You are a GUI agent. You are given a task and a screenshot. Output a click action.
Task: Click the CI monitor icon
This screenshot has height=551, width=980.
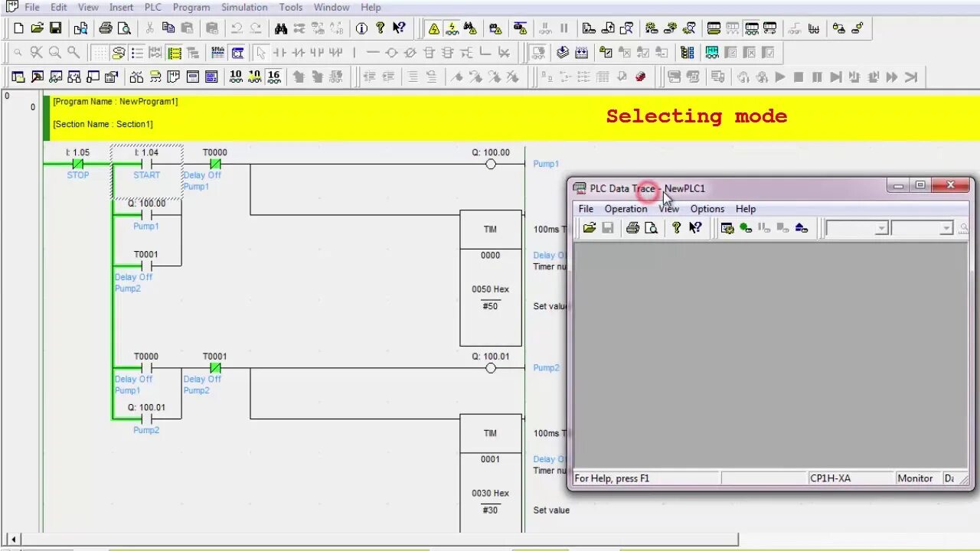(x=237, y=53)
